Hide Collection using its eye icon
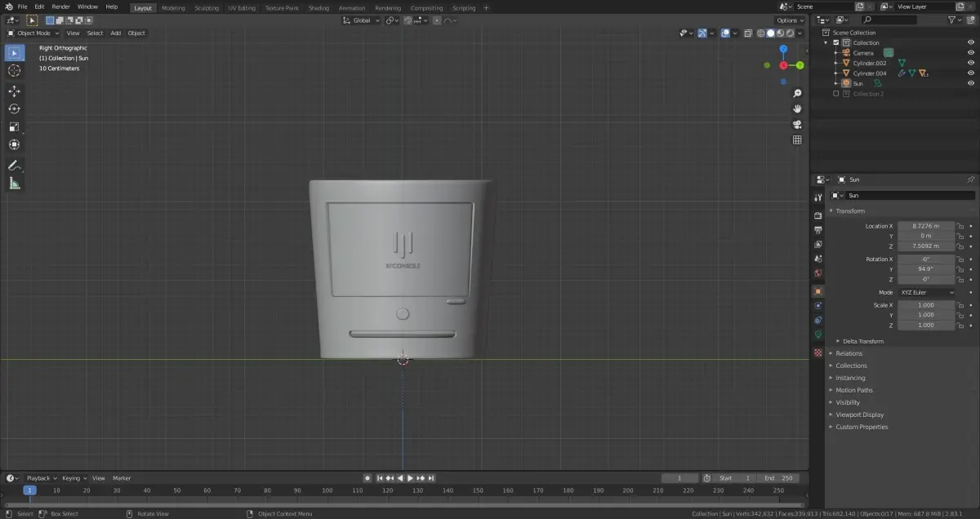The width and height of the screenshot is (980, 519). pos(971,42)
